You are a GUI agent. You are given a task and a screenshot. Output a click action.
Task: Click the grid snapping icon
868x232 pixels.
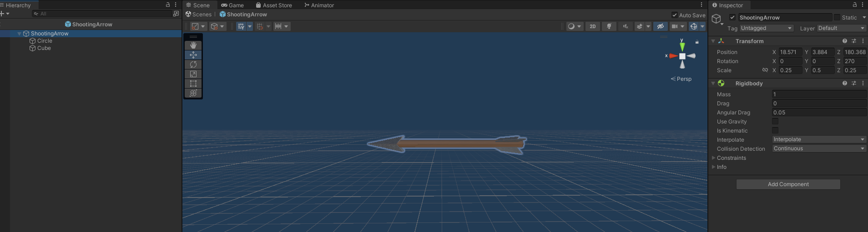(x=260, y=26)
